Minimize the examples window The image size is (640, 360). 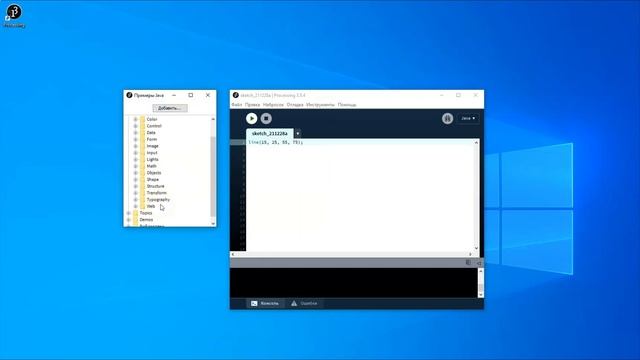coord(174,95)
